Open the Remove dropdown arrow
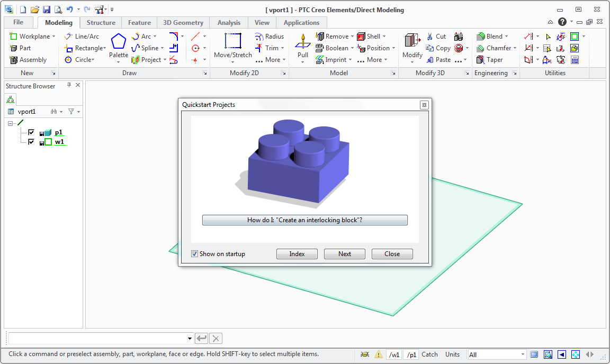Screen dimensions: 610x364 coord(352,36)
